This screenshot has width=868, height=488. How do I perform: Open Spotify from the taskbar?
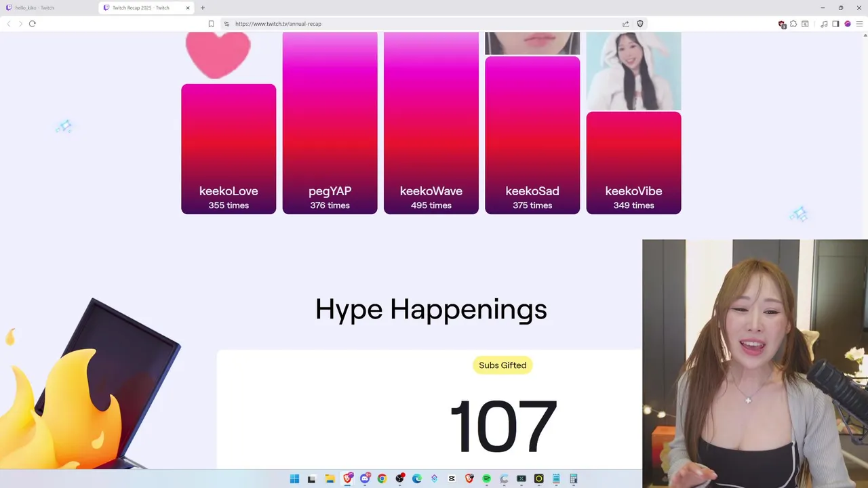point(486,479)
